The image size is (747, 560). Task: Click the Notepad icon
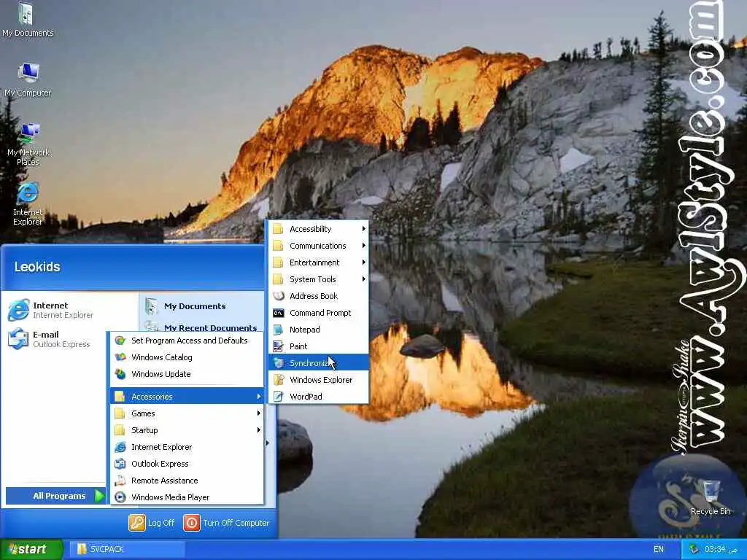click(x=279, y=330)
